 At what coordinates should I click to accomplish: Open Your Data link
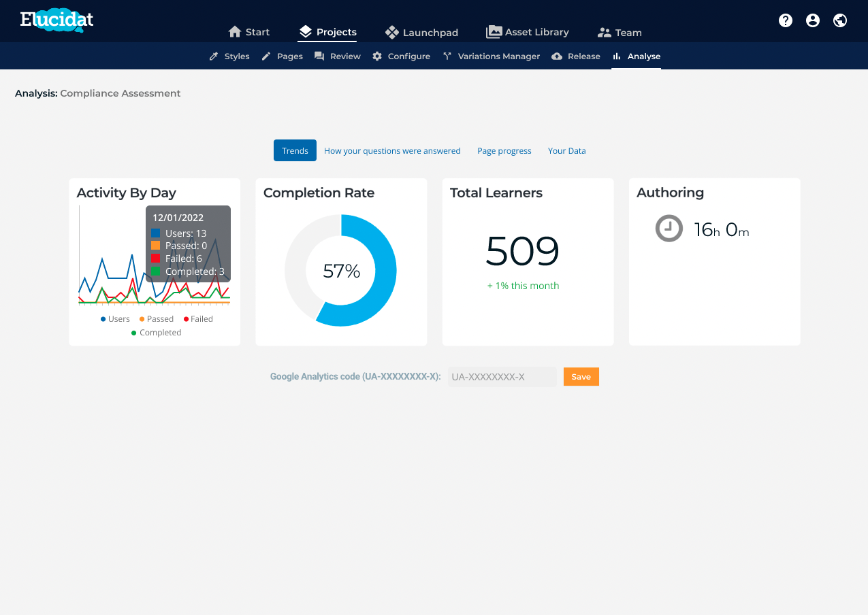(x=567, y=151)
